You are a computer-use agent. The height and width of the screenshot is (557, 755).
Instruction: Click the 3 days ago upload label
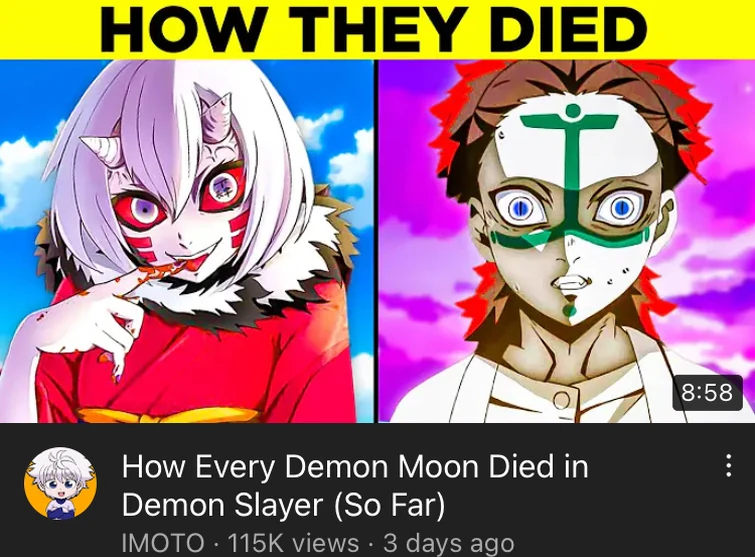click(448, 543)
